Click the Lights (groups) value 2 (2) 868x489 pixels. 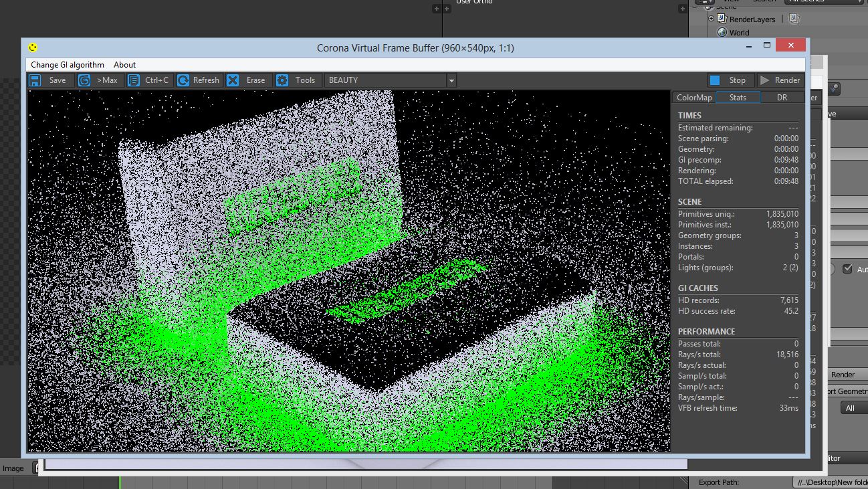tap(790, 268)
